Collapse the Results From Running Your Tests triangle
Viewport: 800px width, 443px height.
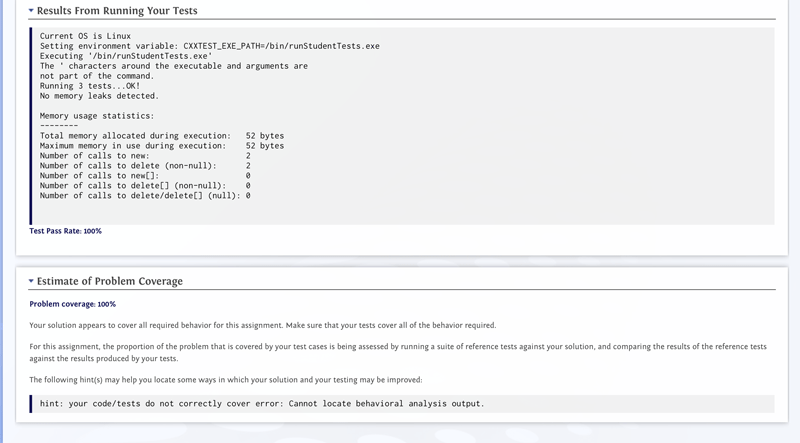(x=31, y=10)
